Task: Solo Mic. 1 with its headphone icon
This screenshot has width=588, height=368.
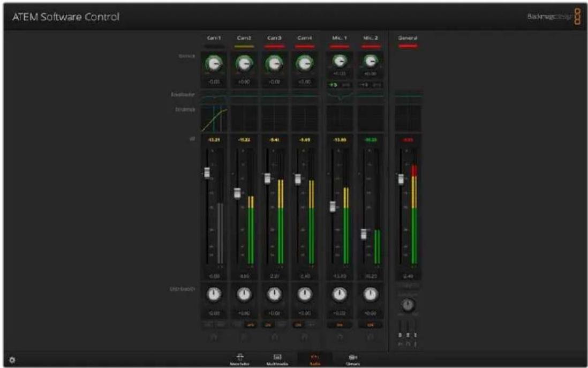Action: click(x=340, y=337)
